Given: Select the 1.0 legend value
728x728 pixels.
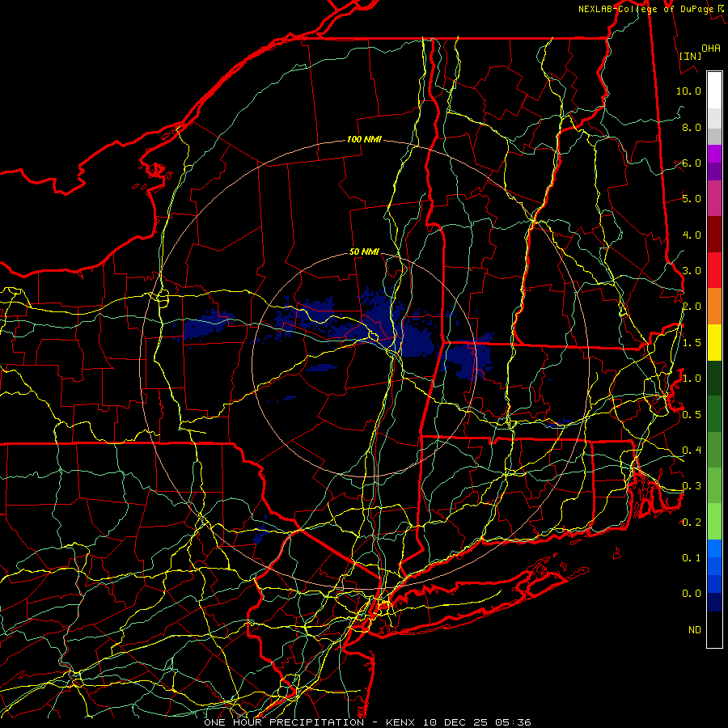Looking at the screenshot, I should pos(692,379).
